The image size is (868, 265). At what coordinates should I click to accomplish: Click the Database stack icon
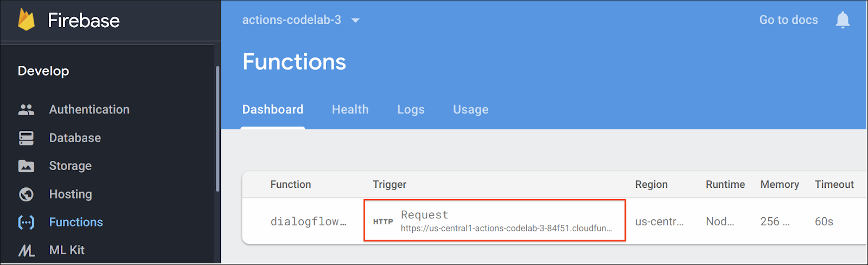point(26,138)
